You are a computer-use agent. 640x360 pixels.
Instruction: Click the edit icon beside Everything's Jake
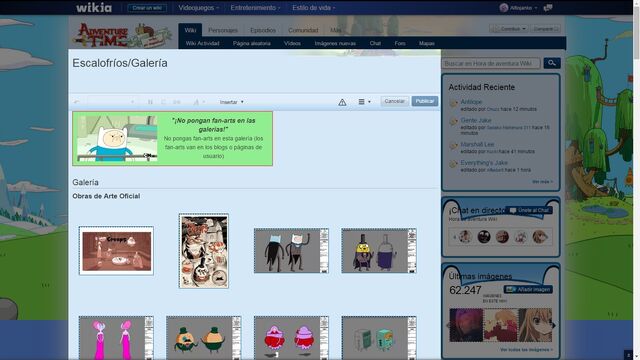[453, 164]
